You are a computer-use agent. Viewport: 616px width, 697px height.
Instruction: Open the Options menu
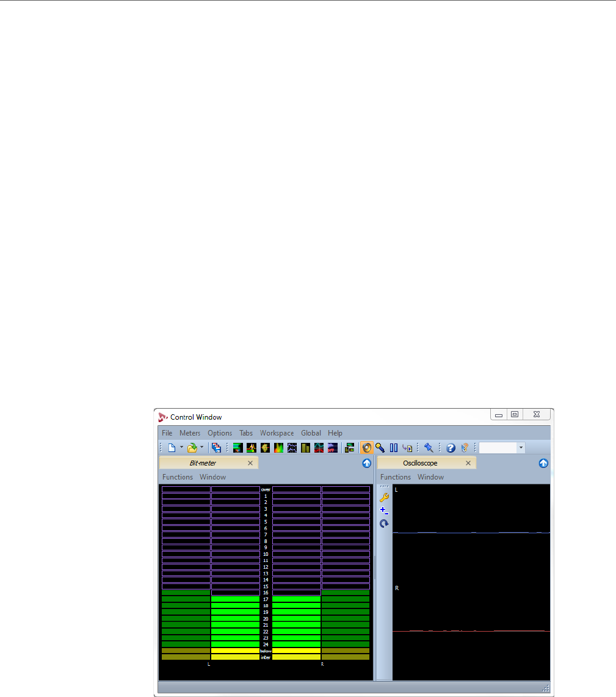[220, 433]
